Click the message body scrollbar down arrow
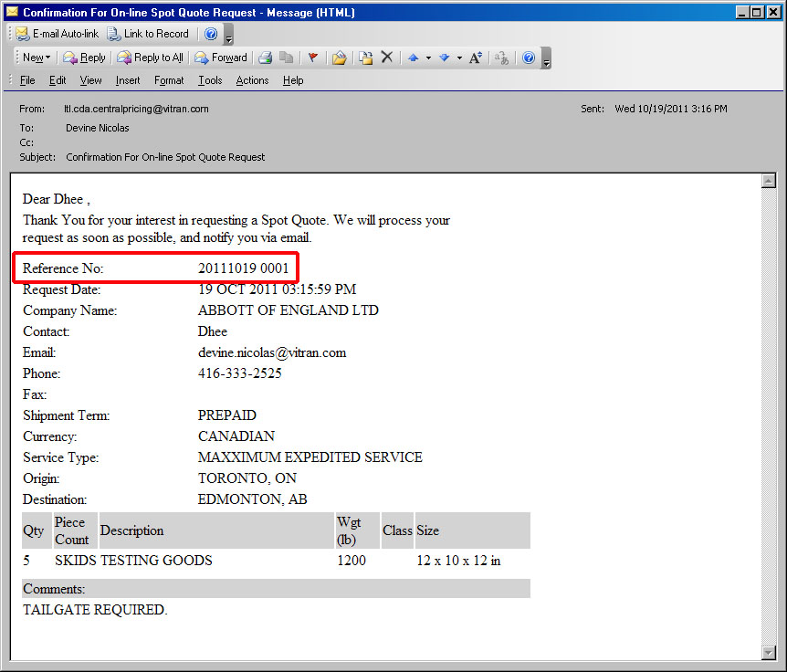 click(768, 652)
